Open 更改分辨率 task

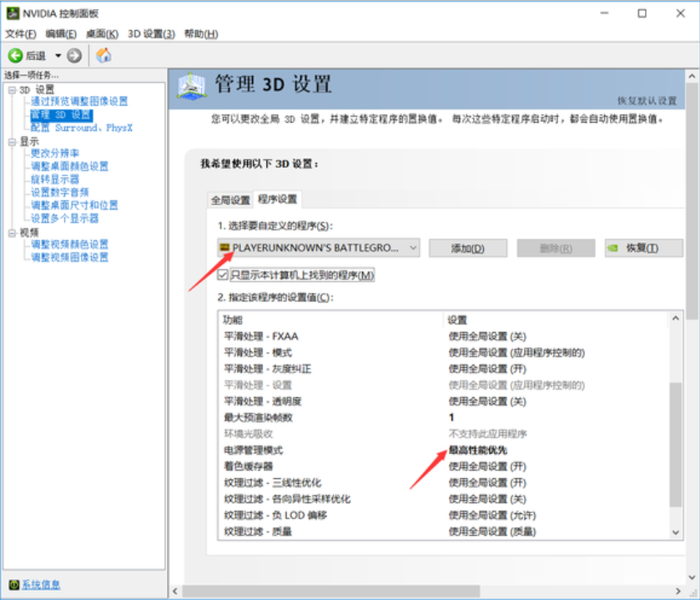[55, 154]
